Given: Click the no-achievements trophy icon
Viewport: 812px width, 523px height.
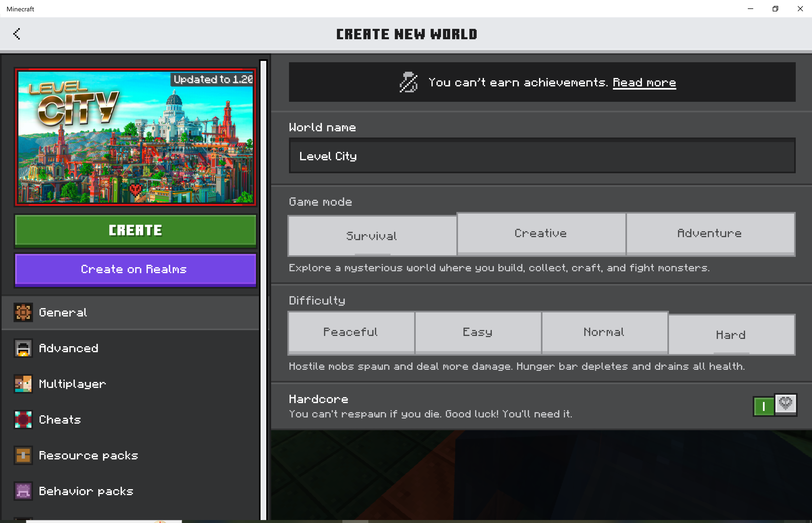Looking at the screenshot, I should pos(408,82).
